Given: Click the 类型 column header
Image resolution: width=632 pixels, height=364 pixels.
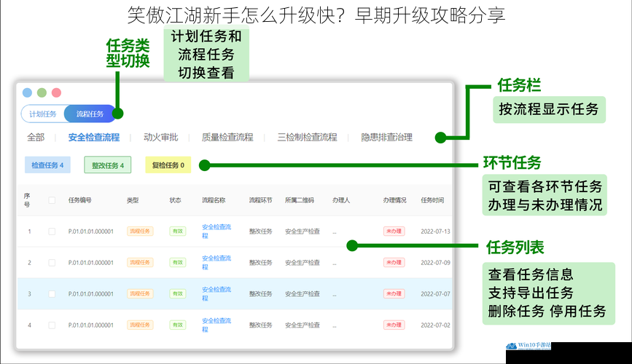Looking at the screenshot, I should pos(133,200).
